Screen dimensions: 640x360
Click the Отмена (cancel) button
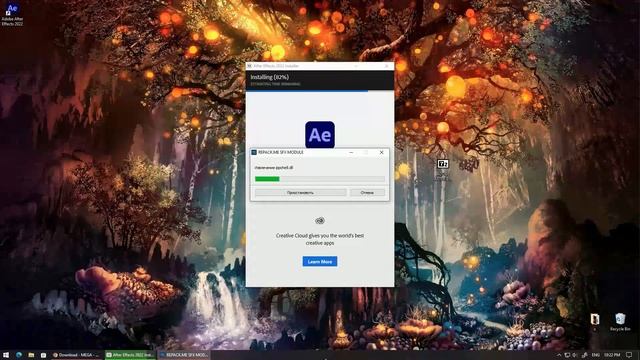click(367, 192)
